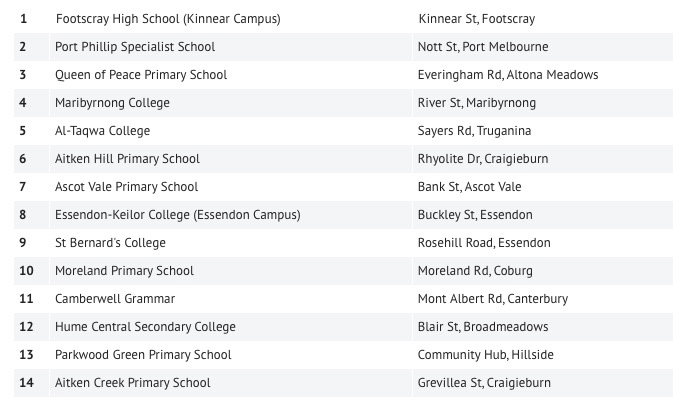Click Essendon-Keilor College (Essendon Campus)

(x=177, y=215)
